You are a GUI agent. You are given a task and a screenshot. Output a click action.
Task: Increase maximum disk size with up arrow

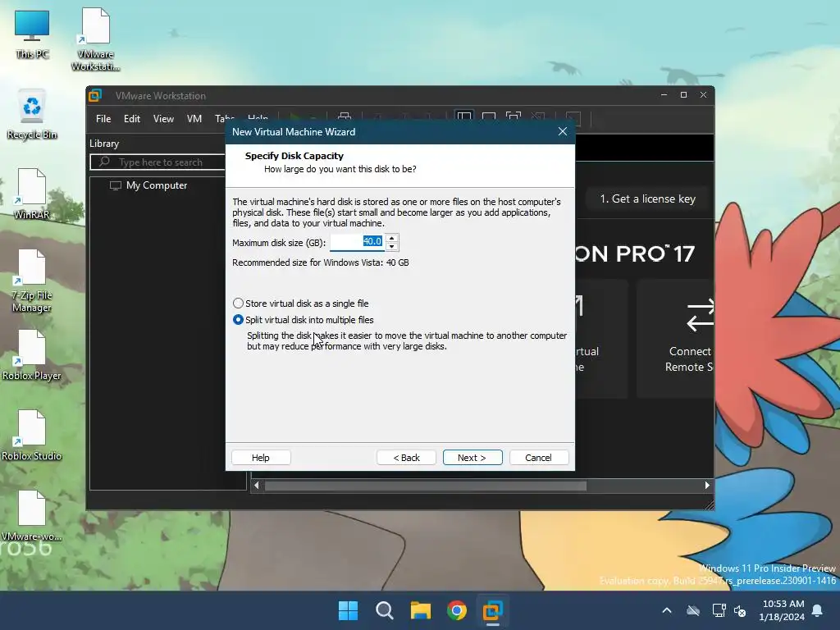[392, 238]
